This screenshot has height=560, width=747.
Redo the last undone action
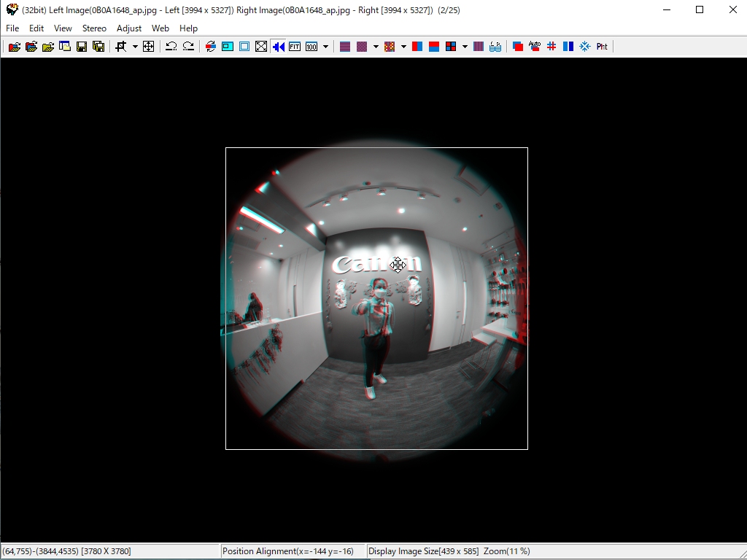(188, 46)
